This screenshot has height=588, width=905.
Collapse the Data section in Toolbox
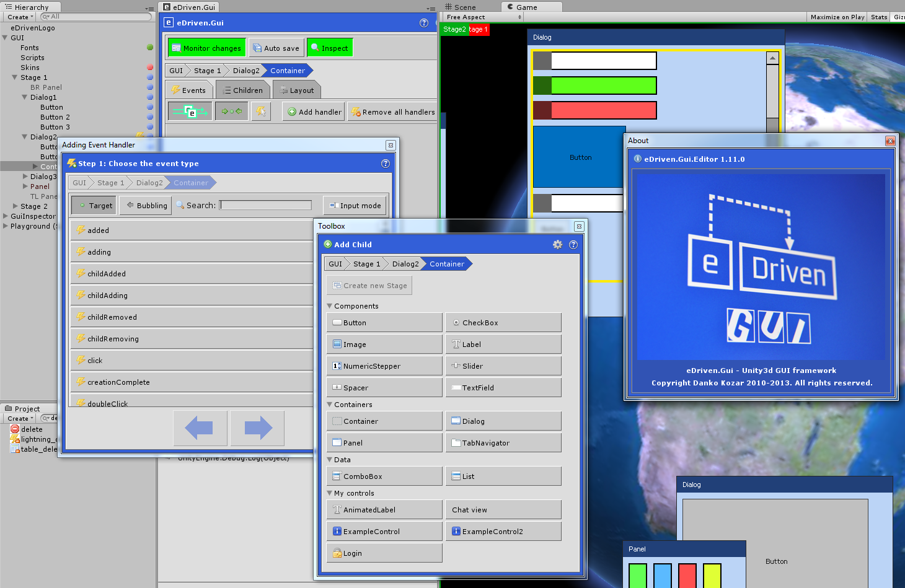[330, 460]
